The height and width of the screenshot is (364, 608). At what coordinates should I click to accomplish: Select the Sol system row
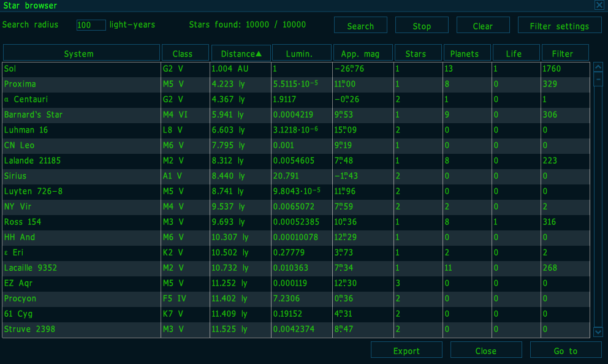tap(296, 69)
